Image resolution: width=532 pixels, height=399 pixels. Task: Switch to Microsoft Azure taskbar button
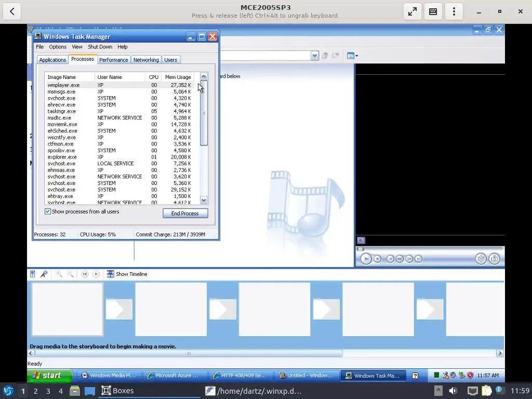point(174,375)
